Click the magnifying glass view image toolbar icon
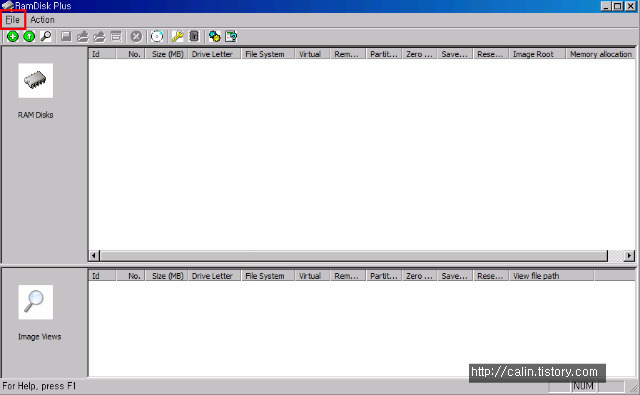Screen dimensions: 640x395 (46, 37)
